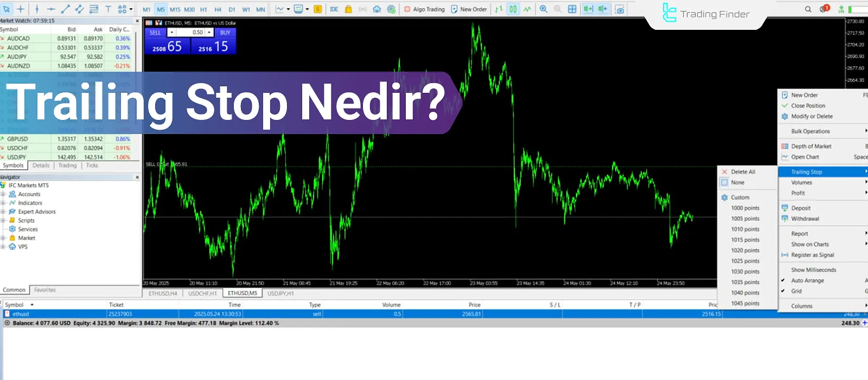Switch to M1 timeframe
The image size is (868, 380).
(x=146, y=9)
